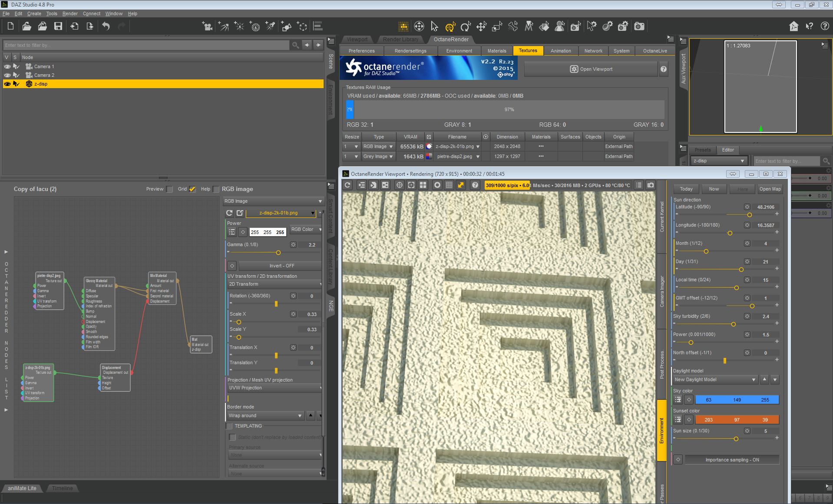Open the RGB Color power dropdown
The image size is (833, 504).
click(306, 230)
